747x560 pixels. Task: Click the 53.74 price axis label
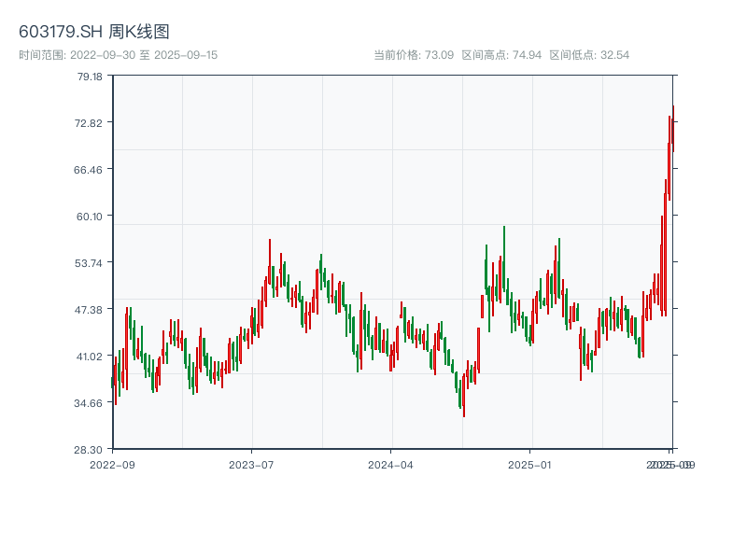tap(90, 263)
